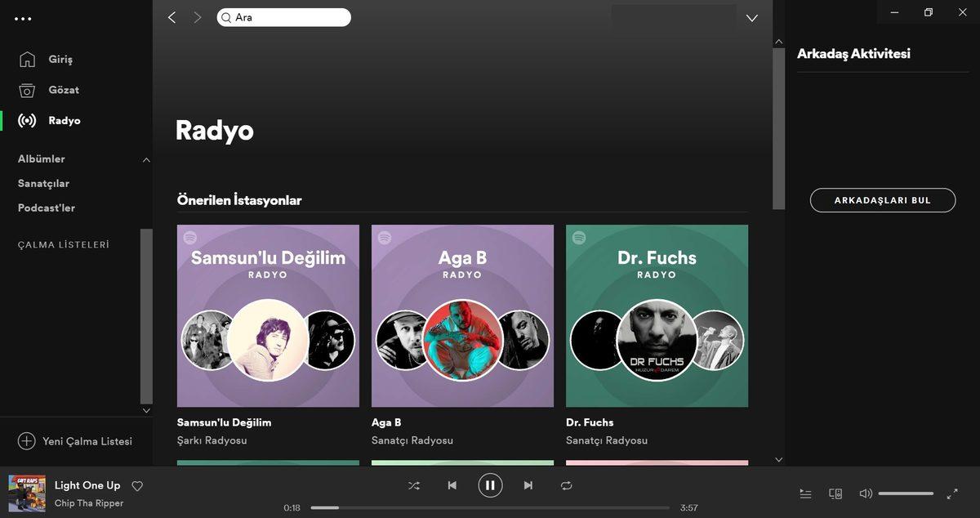The height and width of the screenshot is (518, 980).
Task: Like the song Light One Up
Action: pyautogui.click(x=137, y=485)
